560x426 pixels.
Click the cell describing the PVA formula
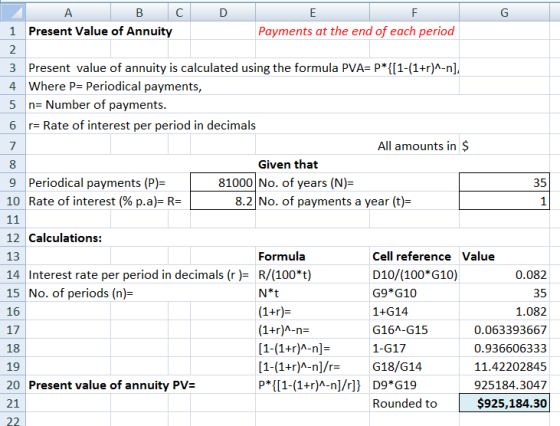point(244,67)
